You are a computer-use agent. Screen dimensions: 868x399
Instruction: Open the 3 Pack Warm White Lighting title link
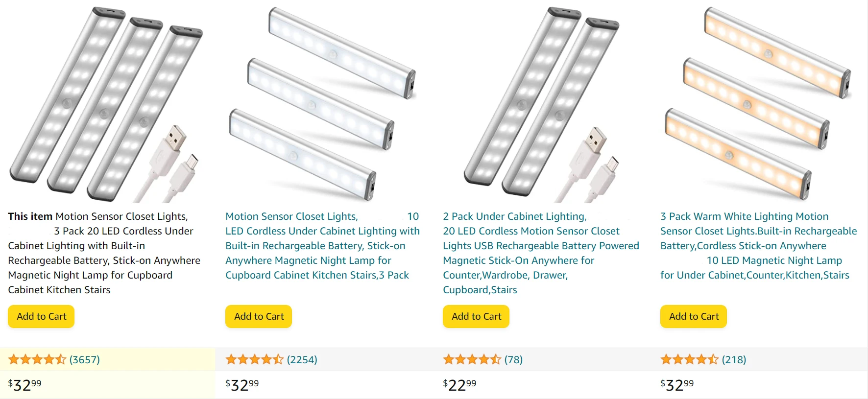coord(758,246)
